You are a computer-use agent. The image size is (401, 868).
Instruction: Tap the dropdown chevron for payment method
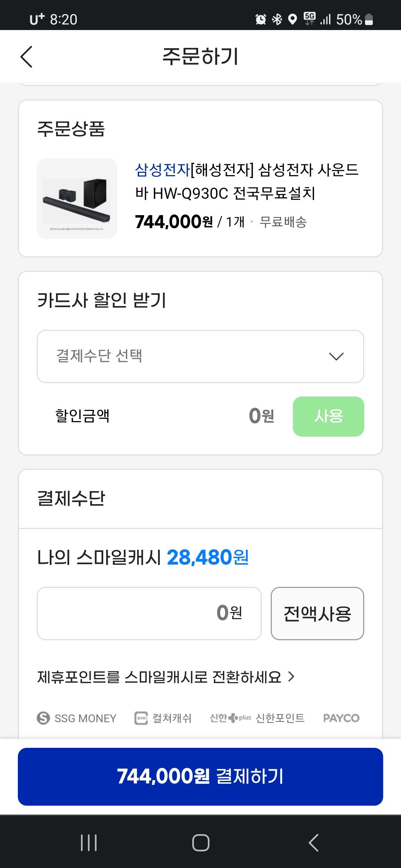tap(336, 356)
